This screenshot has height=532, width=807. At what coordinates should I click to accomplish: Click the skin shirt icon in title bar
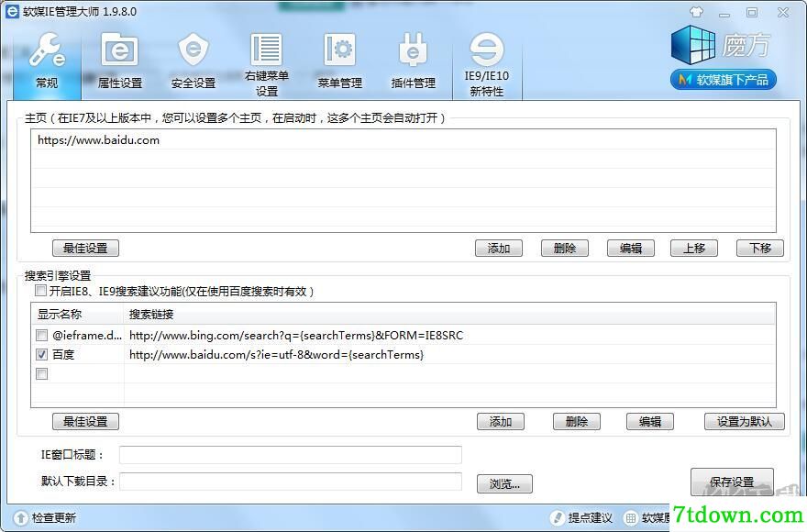click(696, 12)
